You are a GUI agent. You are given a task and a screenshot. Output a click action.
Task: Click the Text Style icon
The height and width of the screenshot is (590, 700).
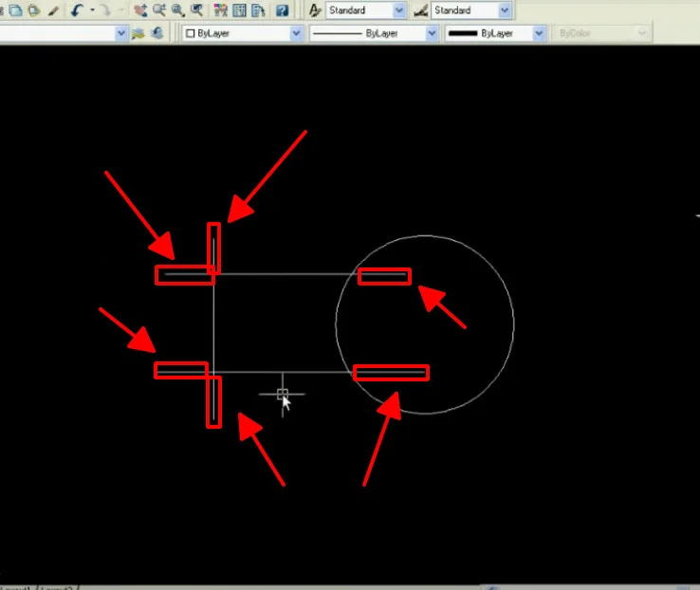pos(315,9)
